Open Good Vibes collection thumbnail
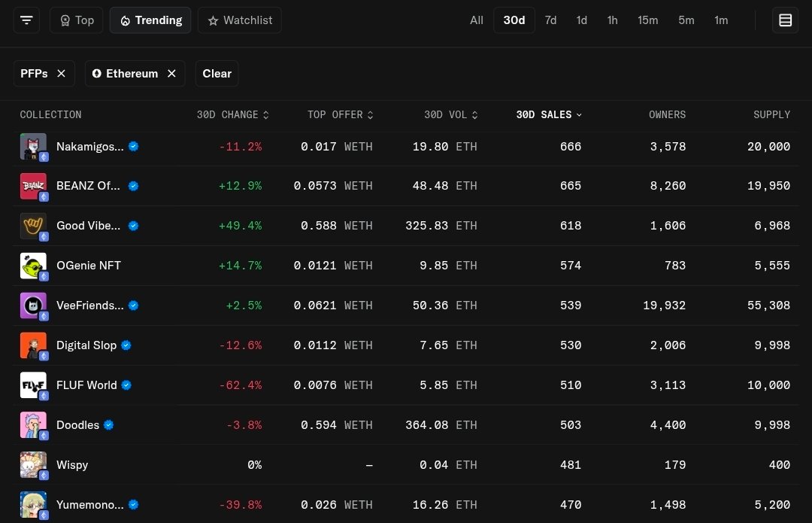The width and height of the screenshot is (812, 523). coord(33,226)
